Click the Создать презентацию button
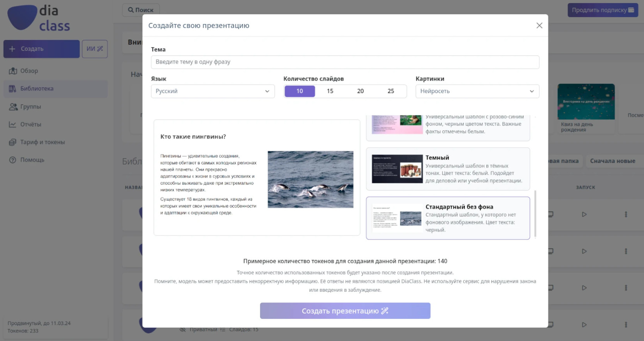This screenshot has width=644, height=341. [345, 311]
